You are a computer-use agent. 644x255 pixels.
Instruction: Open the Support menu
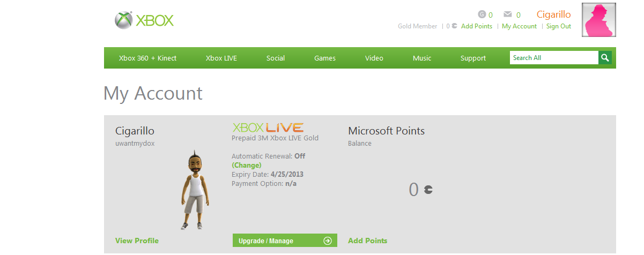click(473, 58)
